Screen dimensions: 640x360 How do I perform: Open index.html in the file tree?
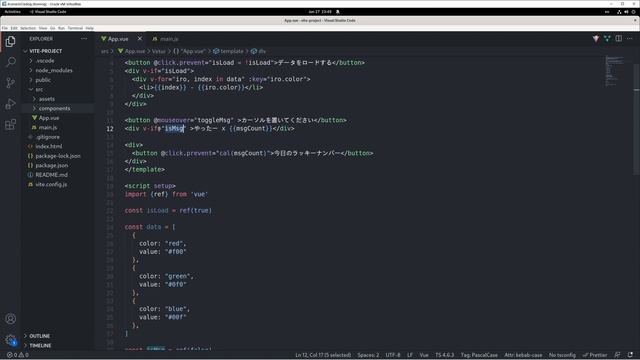[49, 147]
